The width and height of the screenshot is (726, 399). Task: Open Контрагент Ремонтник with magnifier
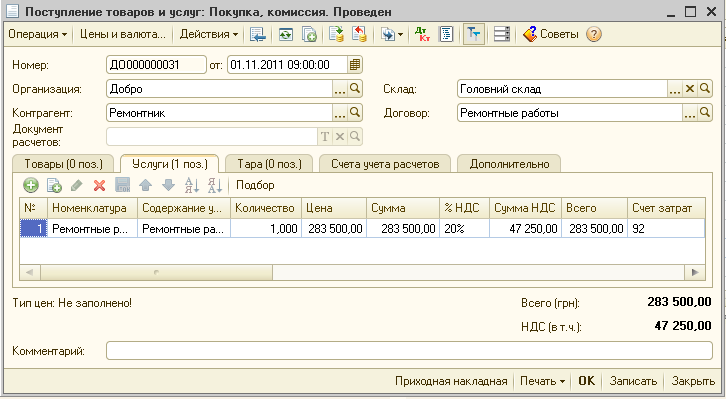click(x=355, y=113)
